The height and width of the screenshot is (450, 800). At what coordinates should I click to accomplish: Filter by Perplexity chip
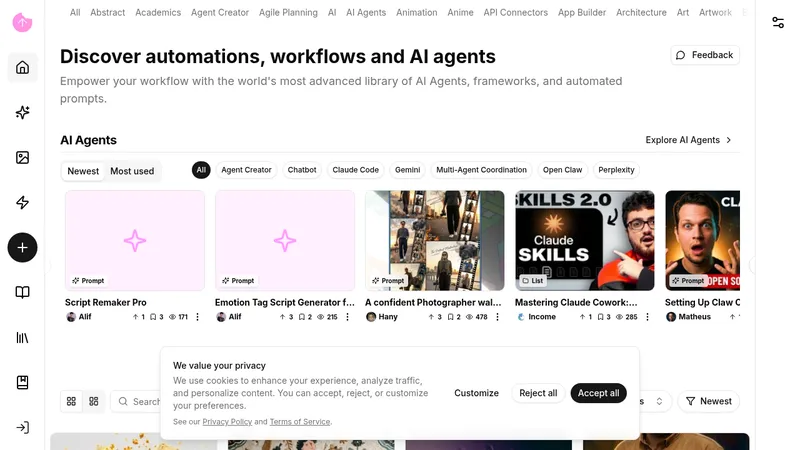(616, 170)
